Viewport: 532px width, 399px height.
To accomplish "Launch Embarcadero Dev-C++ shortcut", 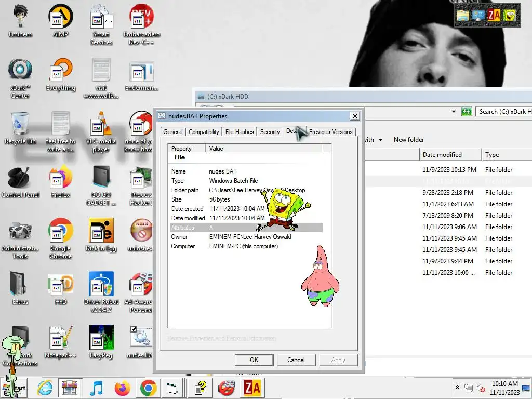I will 141,24.
